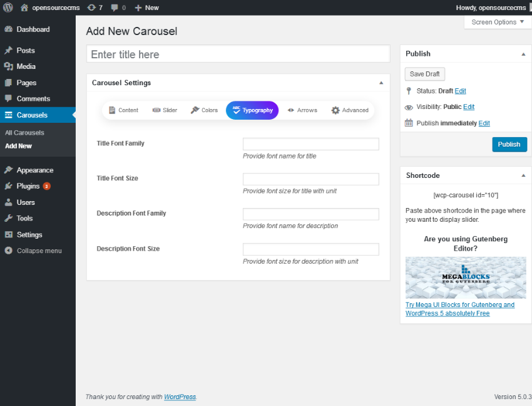Click the wcp-carousel id="10" shortcode text

click(x=466, y=195)
